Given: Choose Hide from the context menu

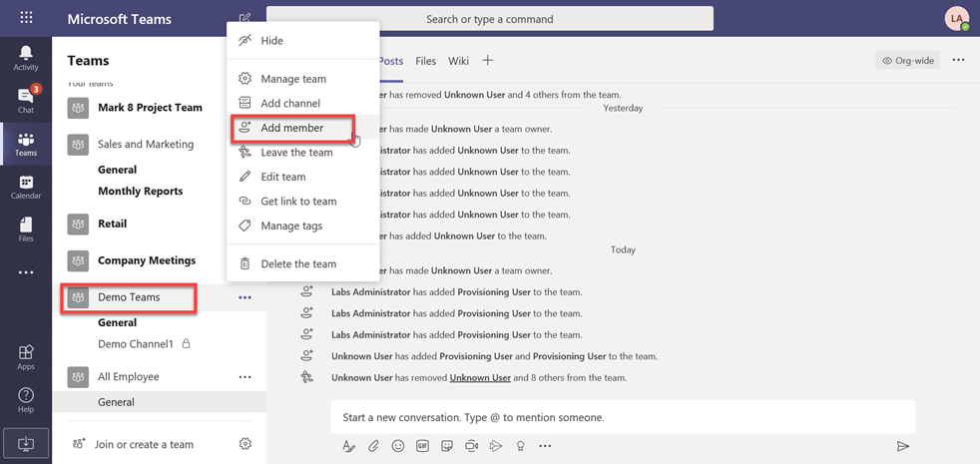Looking at the screenshot, I should 303,41.
